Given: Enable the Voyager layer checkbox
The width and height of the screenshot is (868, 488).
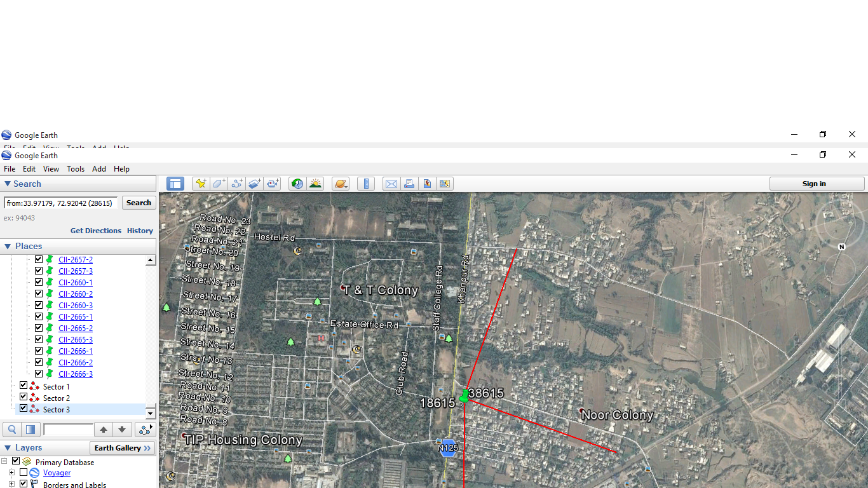Looking at the screenshot, I should click(x=24, y=473).
